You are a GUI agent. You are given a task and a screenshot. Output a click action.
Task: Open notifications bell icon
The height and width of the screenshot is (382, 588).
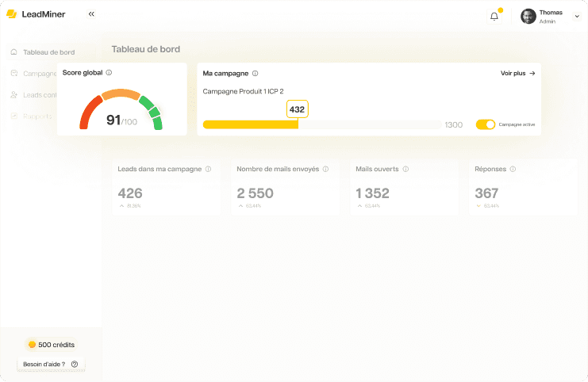(x=494, y=17)
